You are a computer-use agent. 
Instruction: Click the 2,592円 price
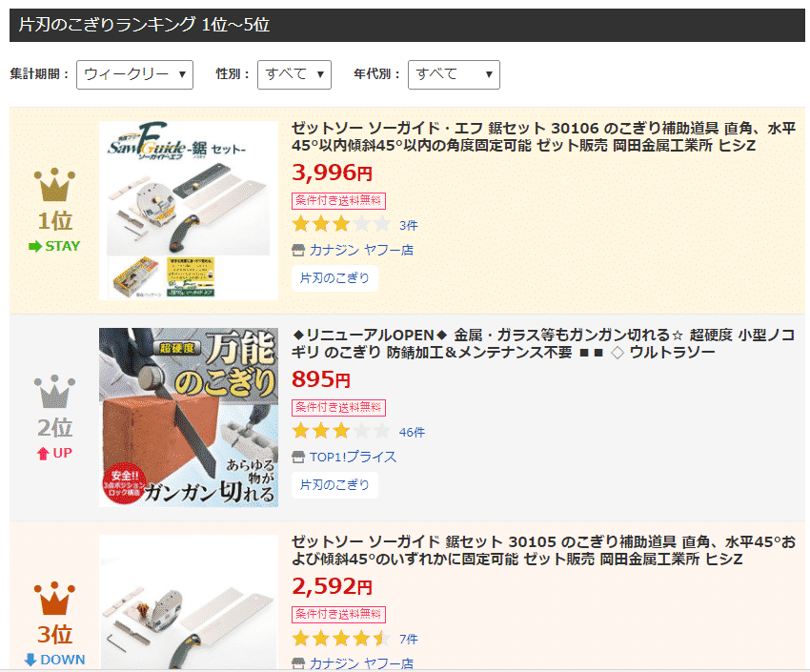pos(333,586)
